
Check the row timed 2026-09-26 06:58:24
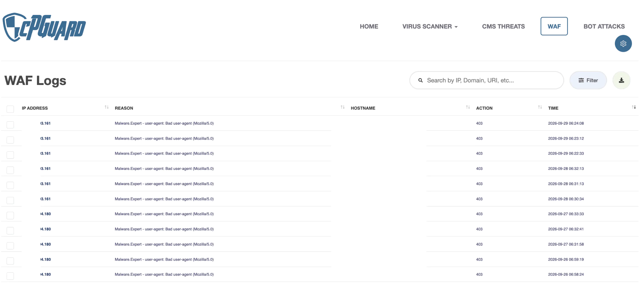(10, 276)
